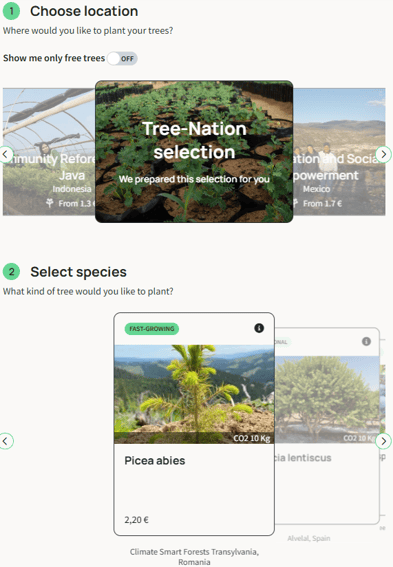The width and height of the screenshot is (393, 567).
Task: Click the FAST-GROWING badge
Action: point(152,329)
